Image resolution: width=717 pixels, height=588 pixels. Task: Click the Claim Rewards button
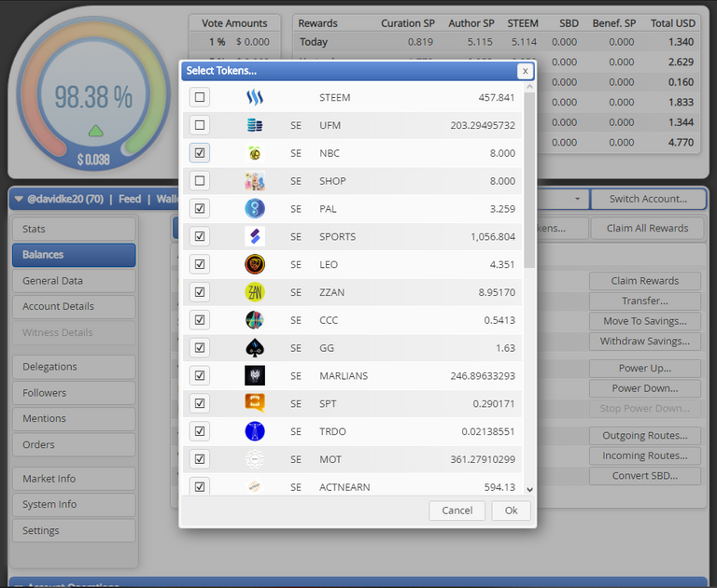pyautogui.click(x=645, y=281)
